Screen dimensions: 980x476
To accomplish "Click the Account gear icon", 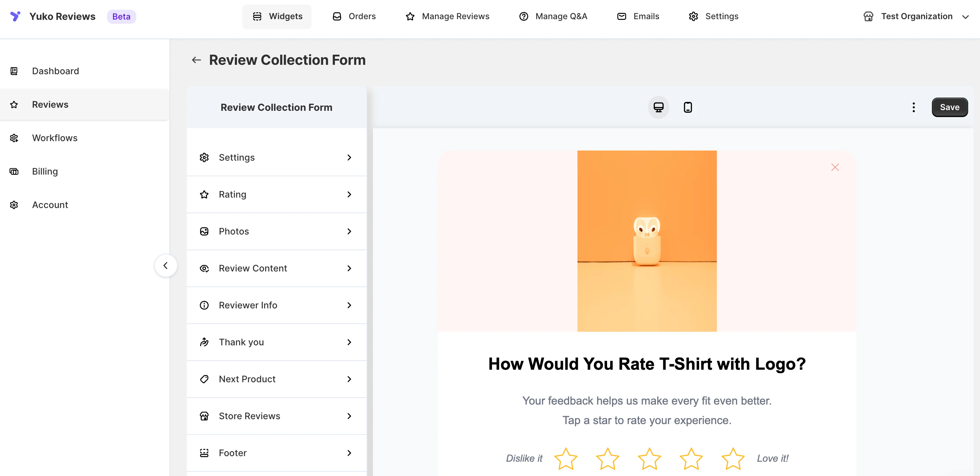I will pyautogui.click(x=14, y=205).
